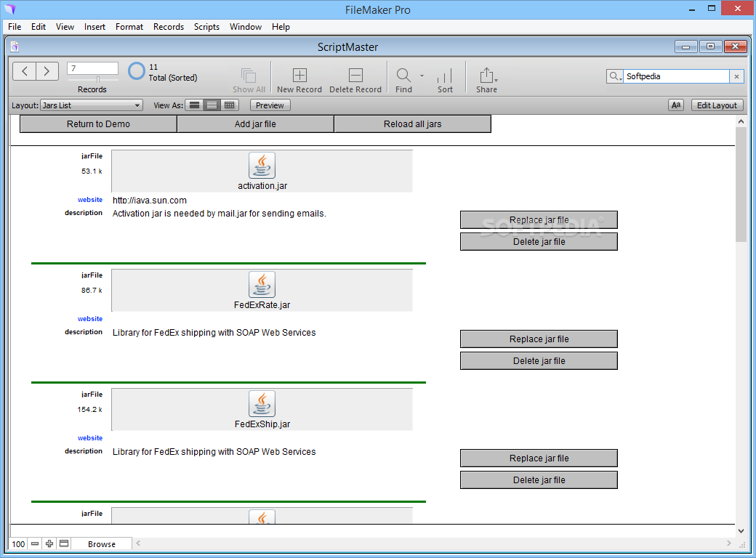
Task: Open the Window menu
Action: (246, 26)
